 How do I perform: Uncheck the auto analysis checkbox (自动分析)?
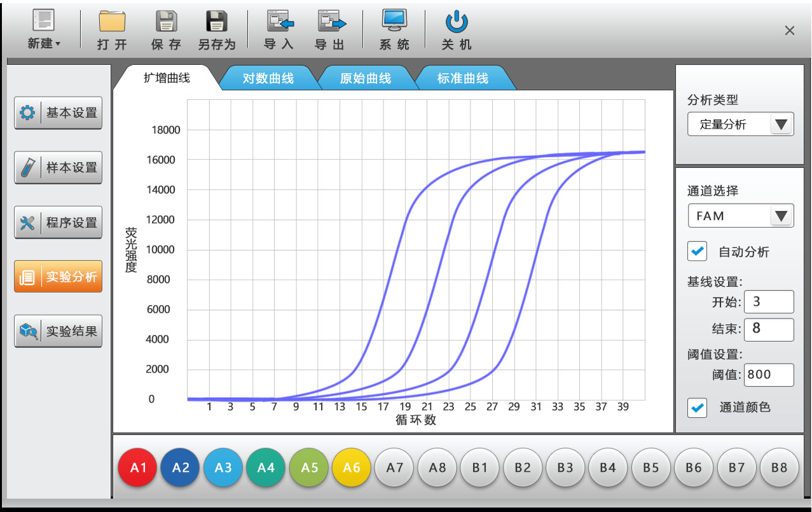click(698, 251)
